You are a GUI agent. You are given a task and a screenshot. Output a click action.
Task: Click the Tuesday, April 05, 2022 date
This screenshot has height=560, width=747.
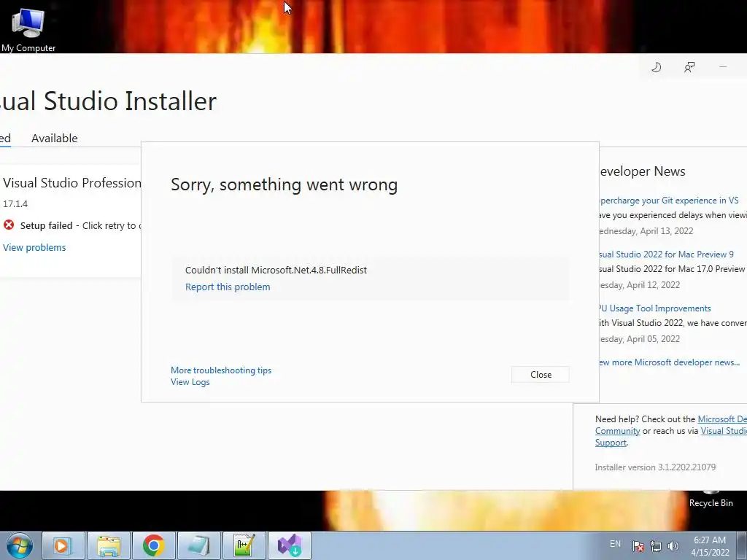click(x=639, y=339)
